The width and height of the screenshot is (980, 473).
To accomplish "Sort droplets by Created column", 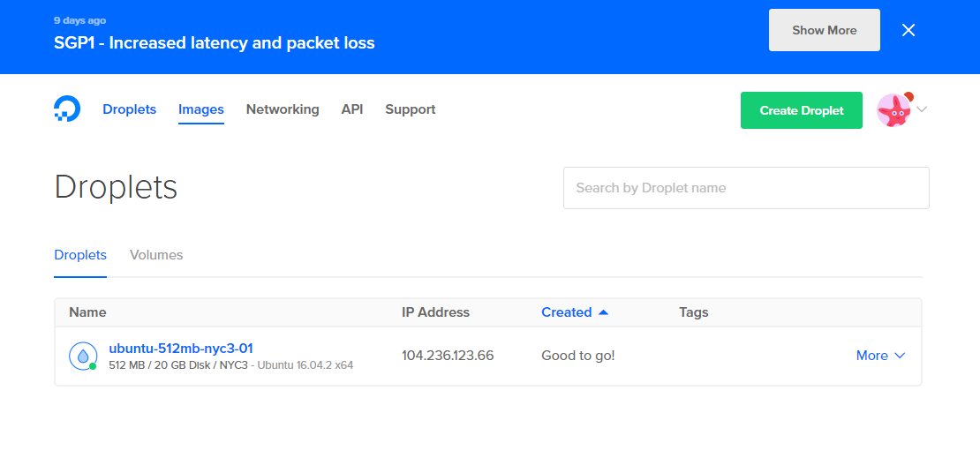I will [x=566, y=312].
